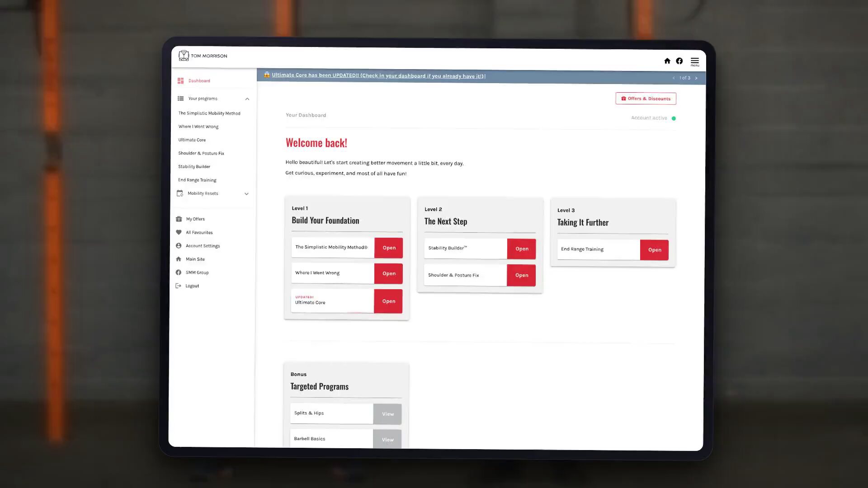Open End Range Training sidebar item
This screenshot has height=488, width=868.
tap(197, 180)
